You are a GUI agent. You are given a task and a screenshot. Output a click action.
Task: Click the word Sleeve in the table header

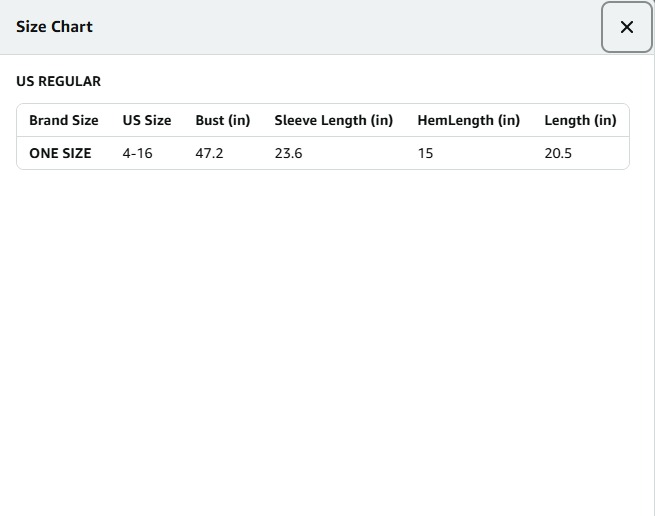coord(297,120)
